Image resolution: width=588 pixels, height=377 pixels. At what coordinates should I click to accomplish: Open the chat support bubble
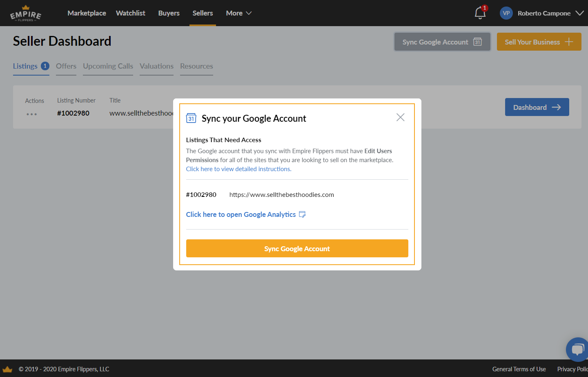577,350
